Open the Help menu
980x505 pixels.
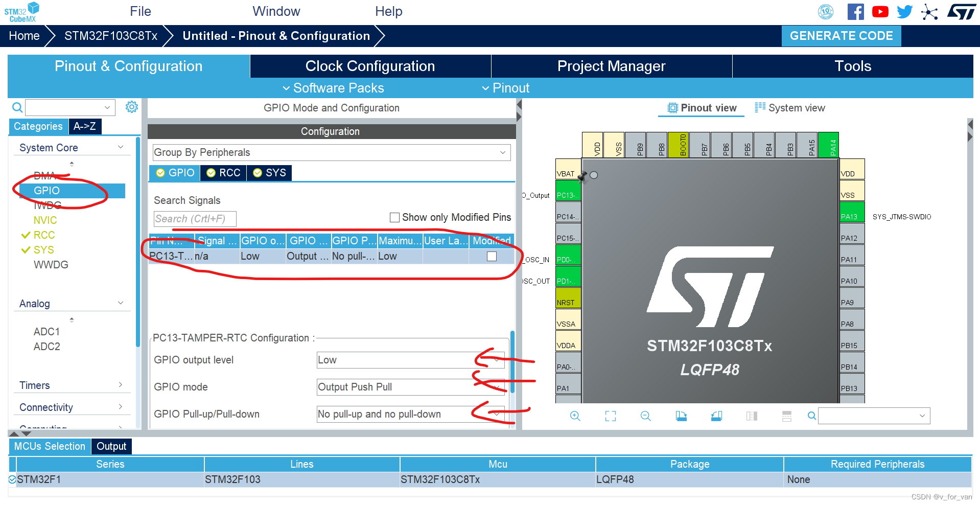389,11
